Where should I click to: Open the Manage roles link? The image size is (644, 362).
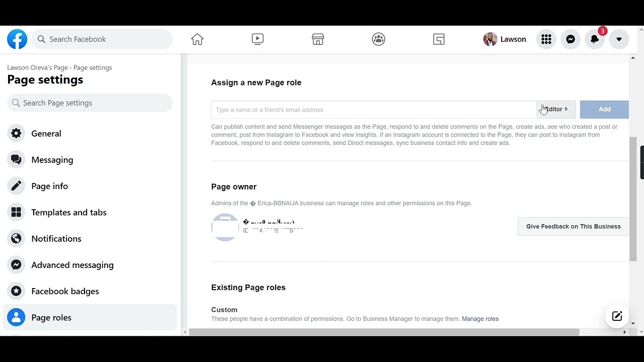(x=480, y=319)
